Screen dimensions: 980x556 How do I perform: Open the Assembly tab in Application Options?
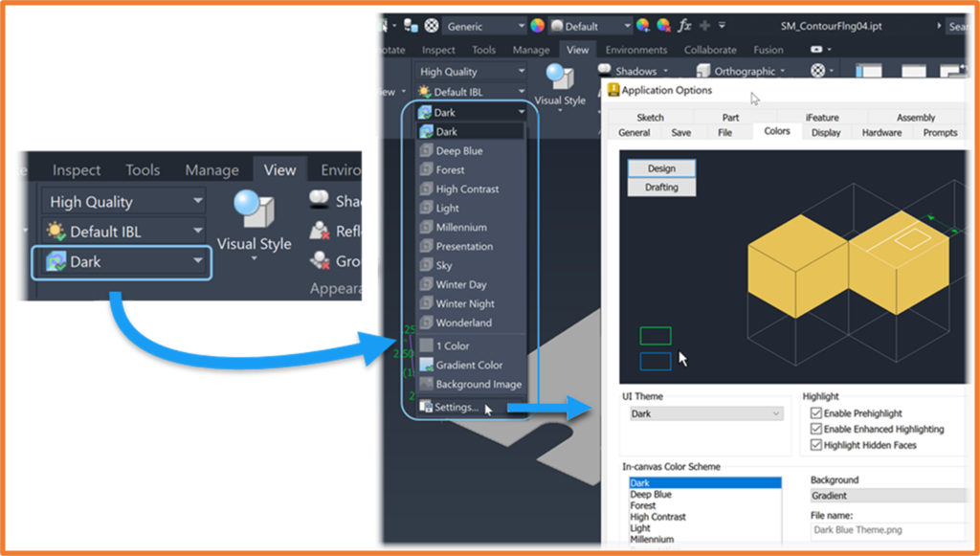pyautogui.click(x=916, y=118)
